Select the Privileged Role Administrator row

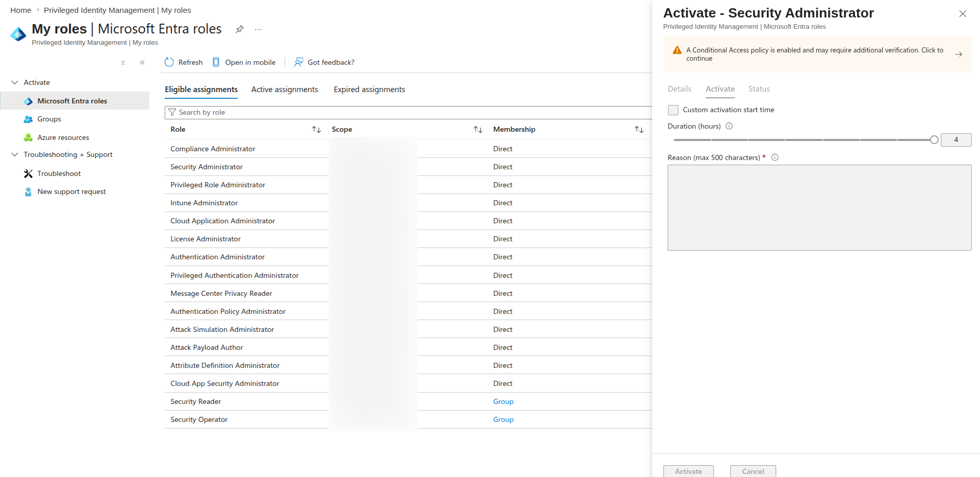409,185
